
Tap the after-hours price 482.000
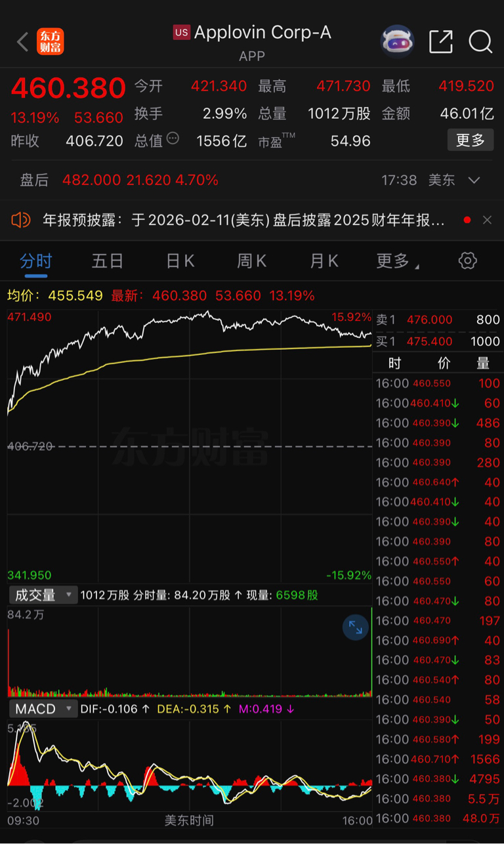pyautogui.click(x=91, y=180)
